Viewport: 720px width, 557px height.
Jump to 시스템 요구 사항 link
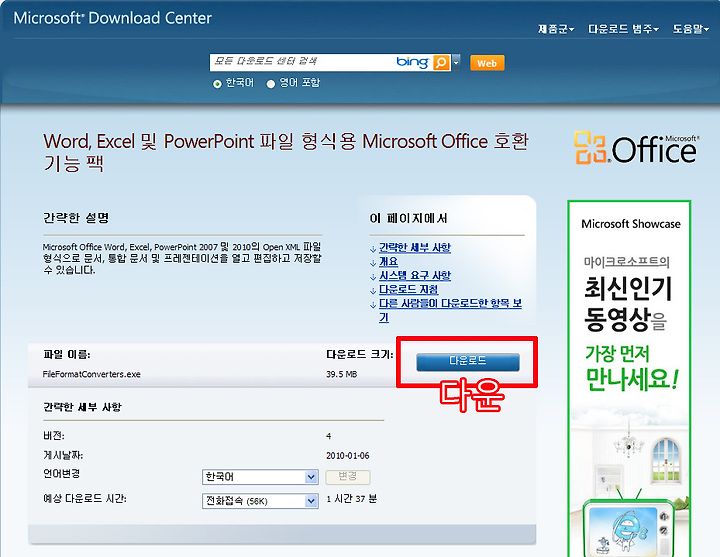tap(415, 276)
